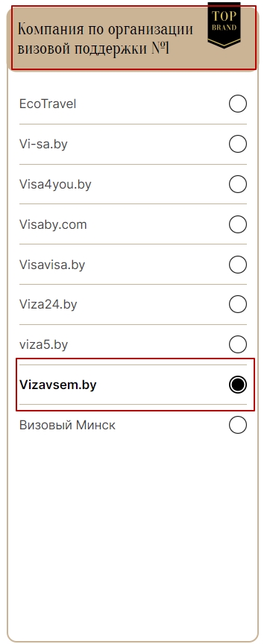The image size is (270, 644).
Task: Pick the Visaby.com radio button
Action: 238,224
